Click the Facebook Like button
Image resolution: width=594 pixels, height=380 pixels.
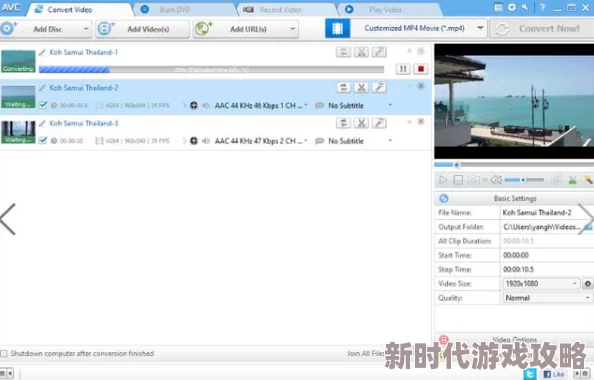tap(553, 374)
